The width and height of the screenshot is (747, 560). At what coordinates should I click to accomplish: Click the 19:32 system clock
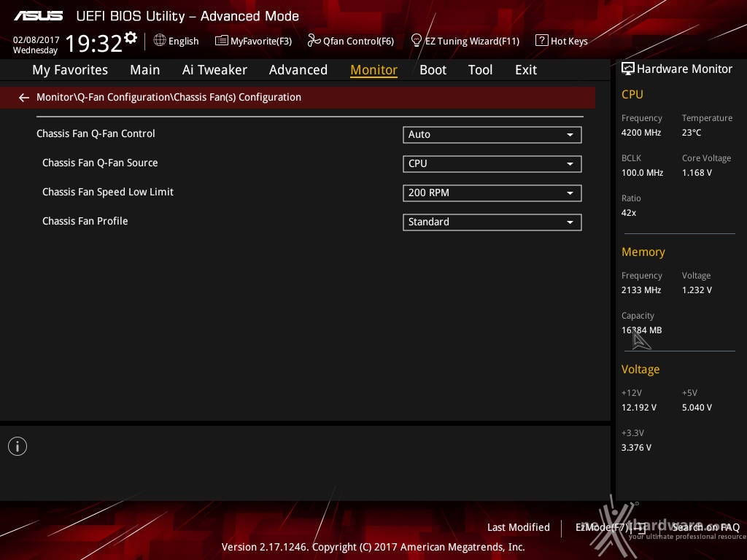pyautogui.click(x=94, y=43)
